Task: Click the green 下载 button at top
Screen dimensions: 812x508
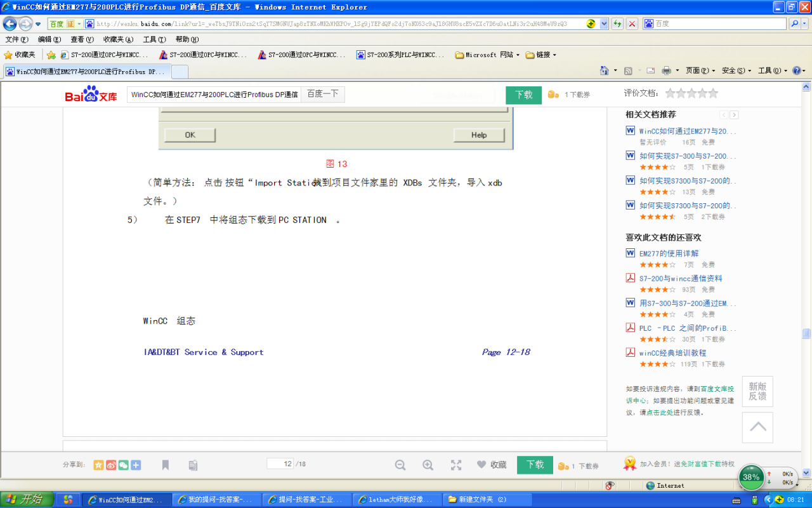Action: click(523, 95)
